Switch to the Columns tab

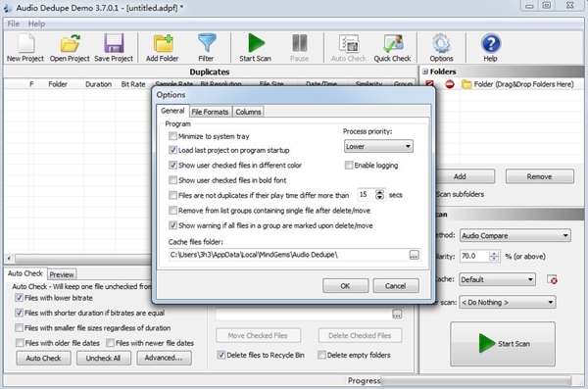(248, 112)
